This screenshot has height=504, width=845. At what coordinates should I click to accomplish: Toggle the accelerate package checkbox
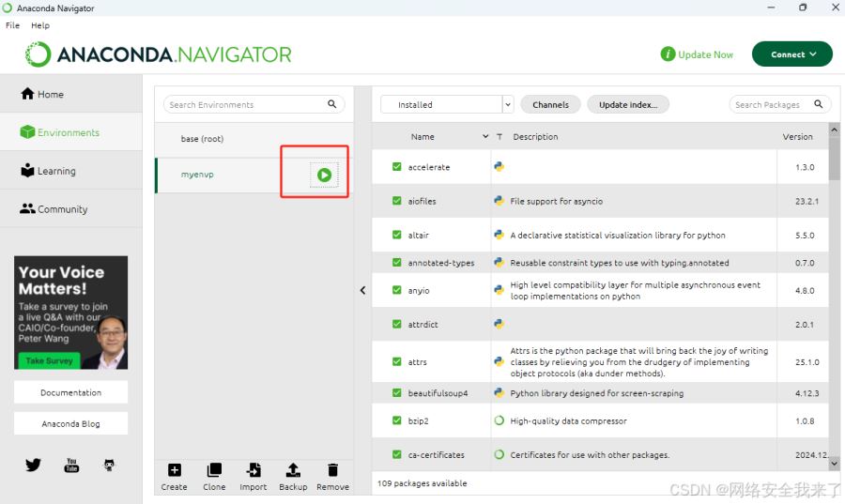point(396,167)
